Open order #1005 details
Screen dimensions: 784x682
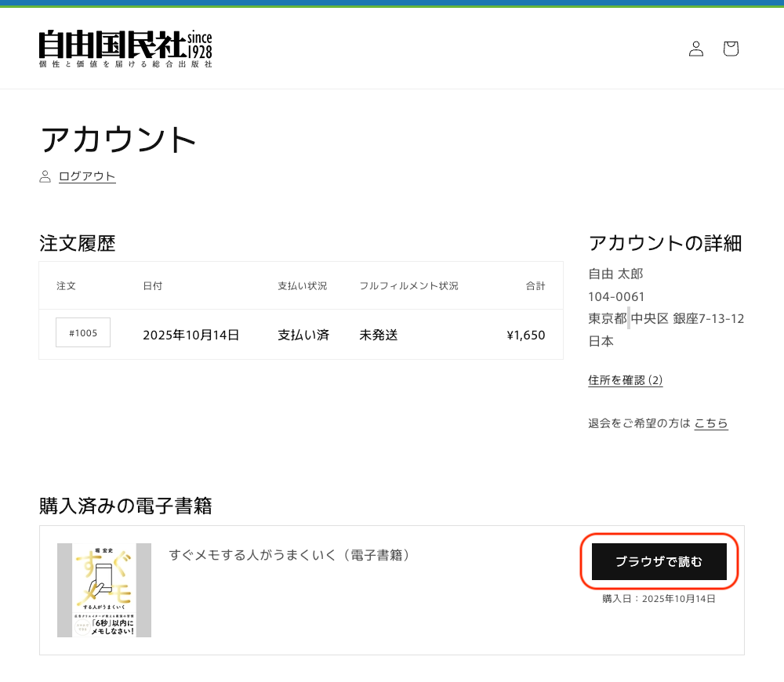tap(83, 332)
